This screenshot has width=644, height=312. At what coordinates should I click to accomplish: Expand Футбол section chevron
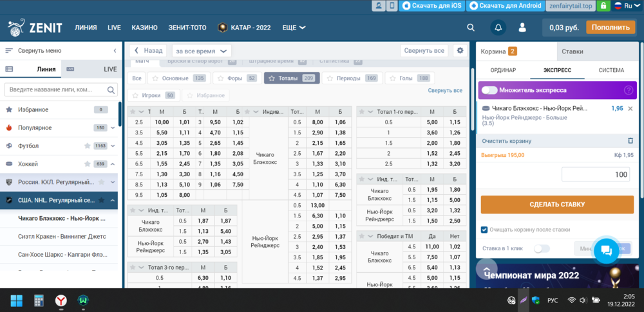113,146
